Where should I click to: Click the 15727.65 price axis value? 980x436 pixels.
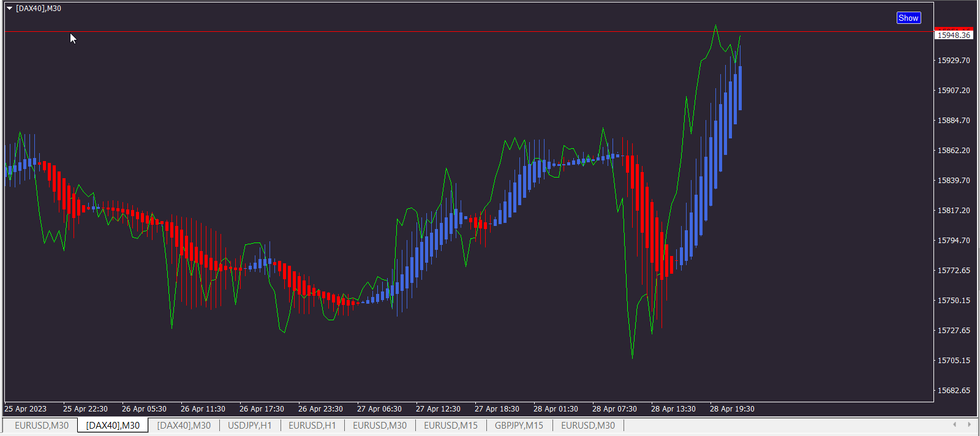(954, 330)
